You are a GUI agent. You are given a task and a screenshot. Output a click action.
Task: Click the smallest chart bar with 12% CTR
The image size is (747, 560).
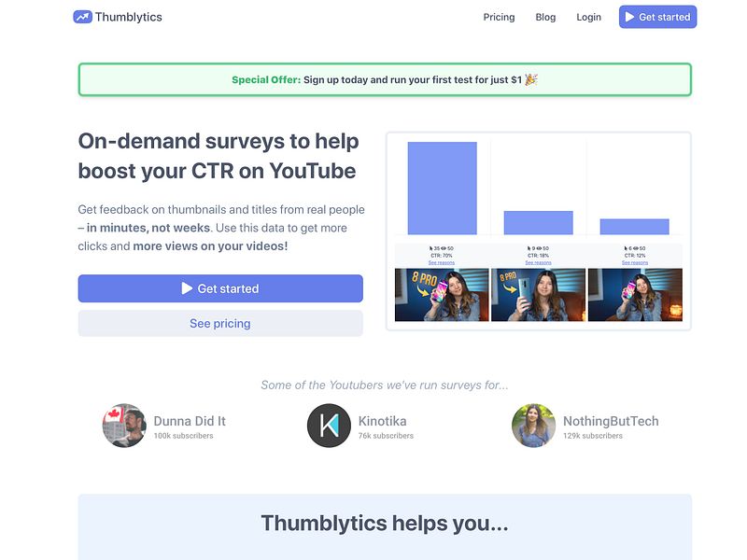click(x=635, y=227)
